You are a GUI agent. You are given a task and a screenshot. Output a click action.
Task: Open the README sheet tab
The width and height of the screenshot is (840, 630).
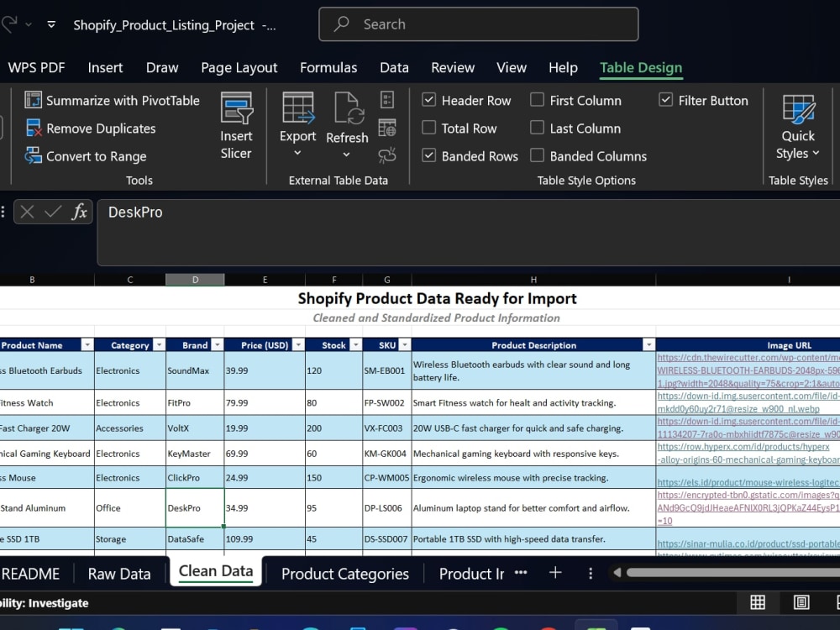30,574
